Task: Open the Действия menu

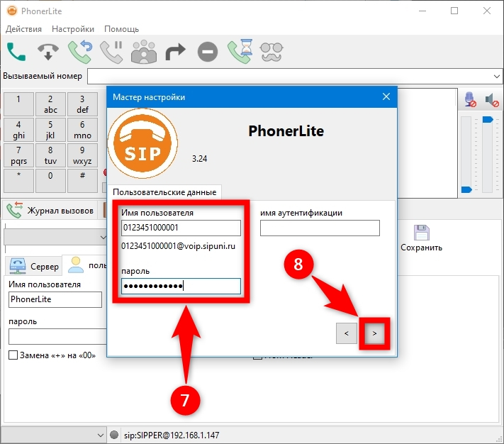Action: [x=24, y=29]
